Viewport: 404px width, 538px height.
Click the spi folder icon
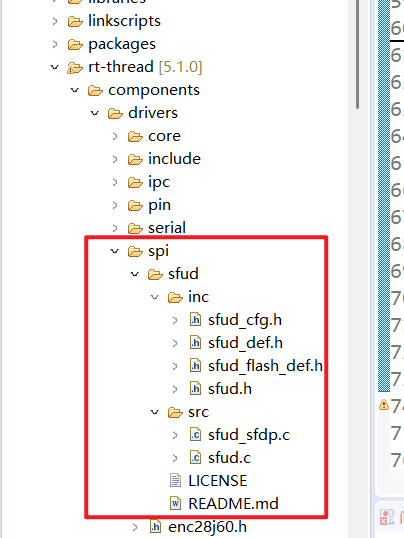coord(135,252)
